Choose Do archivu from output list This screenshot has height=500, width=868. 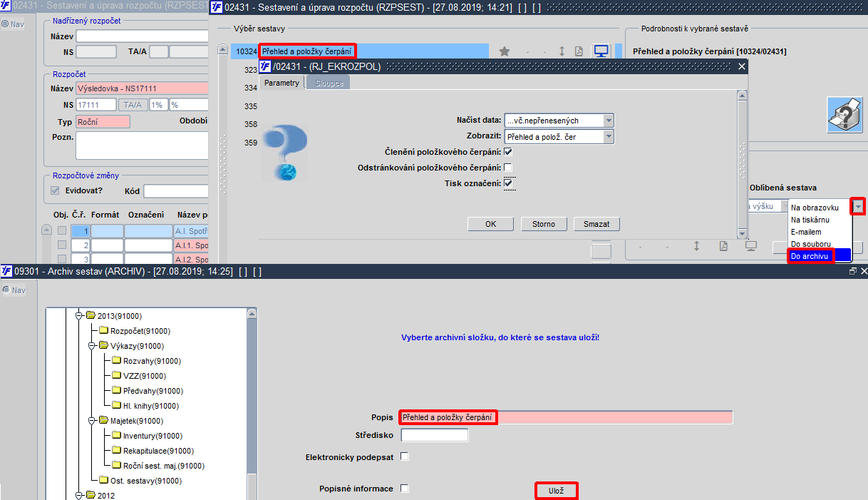820,255
